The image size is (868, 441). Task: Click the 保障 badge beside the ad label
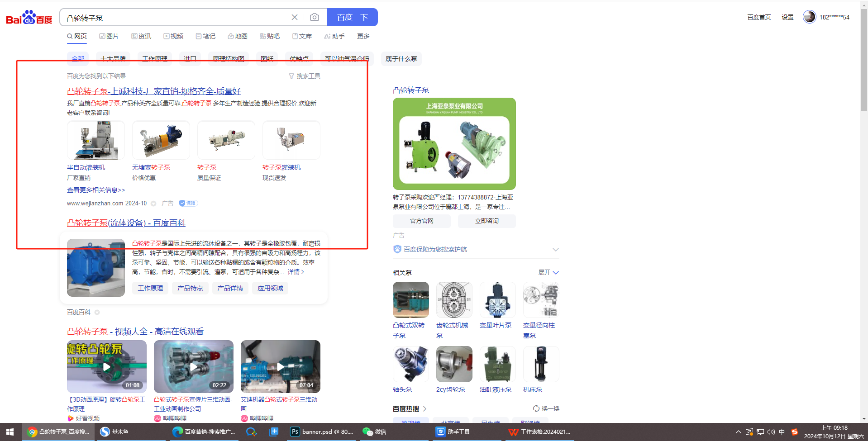click(x=188, y=203)
